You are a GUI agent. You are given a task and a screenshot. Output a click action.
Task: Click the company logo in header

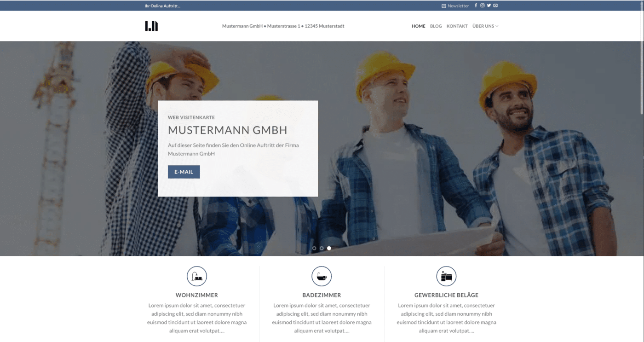tap(151, 26)
